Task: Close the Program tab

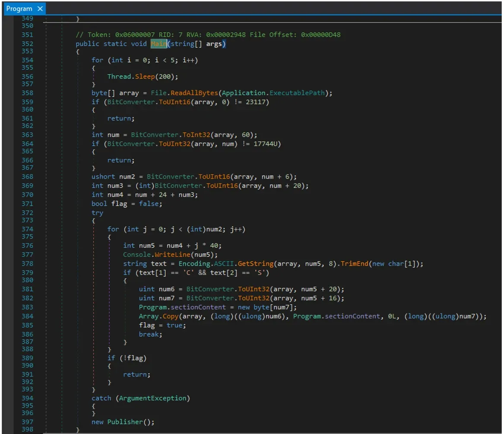Action: [x=40, y=9]
